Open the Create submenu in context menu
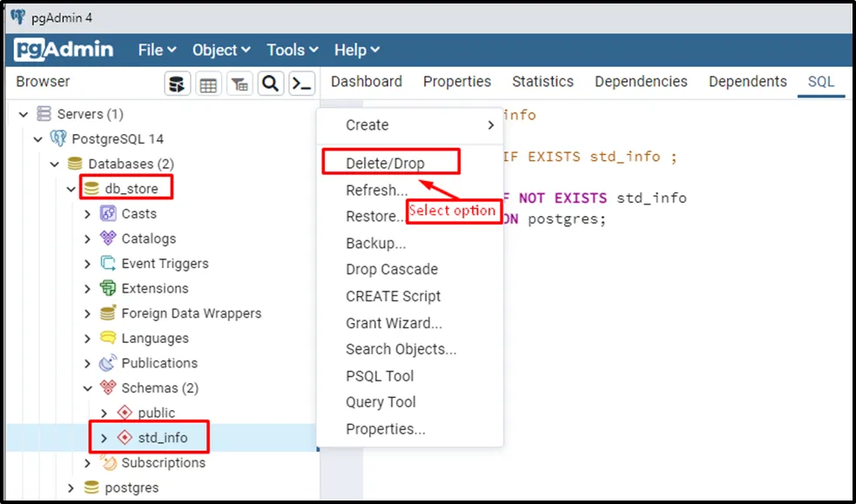 point(418,125)
